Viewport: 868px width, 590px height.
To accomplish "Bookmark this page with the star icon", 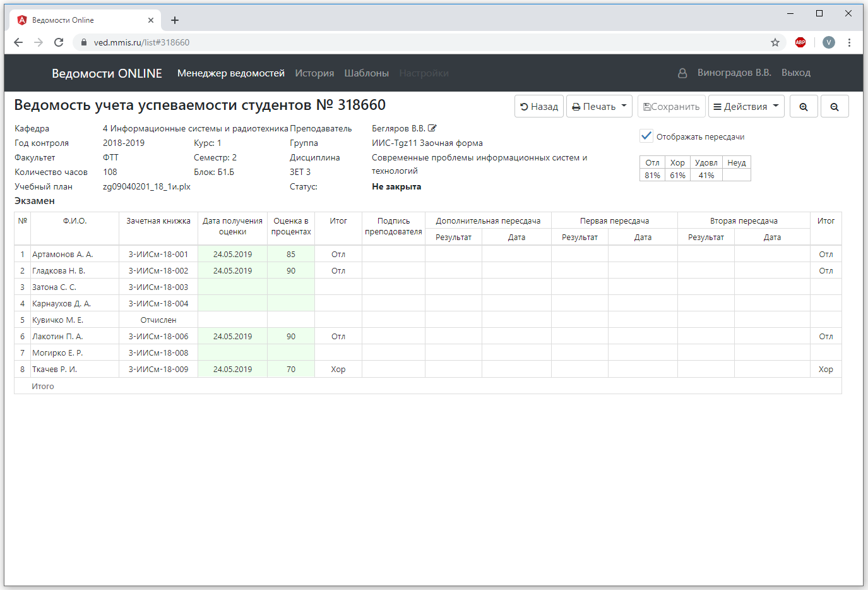I will click(775, 42).
